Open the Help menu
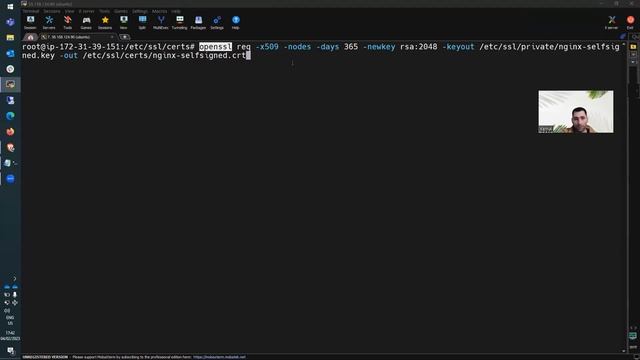Image resolution: width=640 pixels, height=360 pixels. 176,11
